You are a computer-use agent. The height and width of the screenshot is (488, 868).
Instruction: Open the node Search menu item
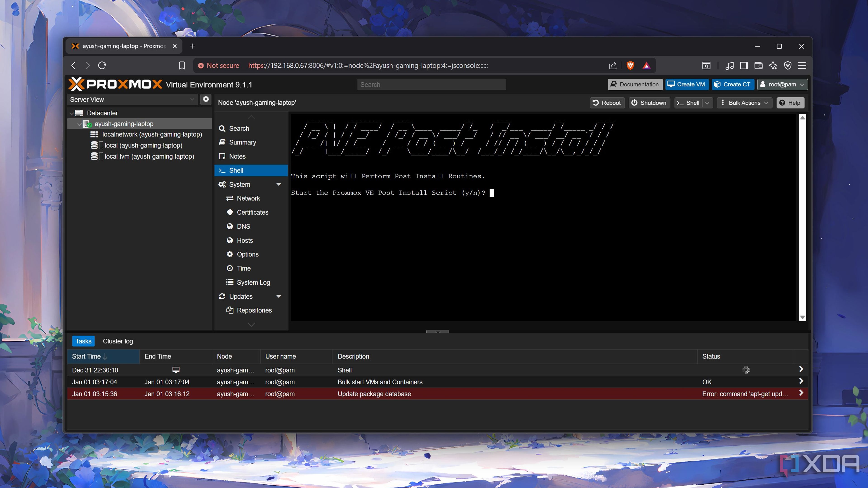tap(251, 128)
